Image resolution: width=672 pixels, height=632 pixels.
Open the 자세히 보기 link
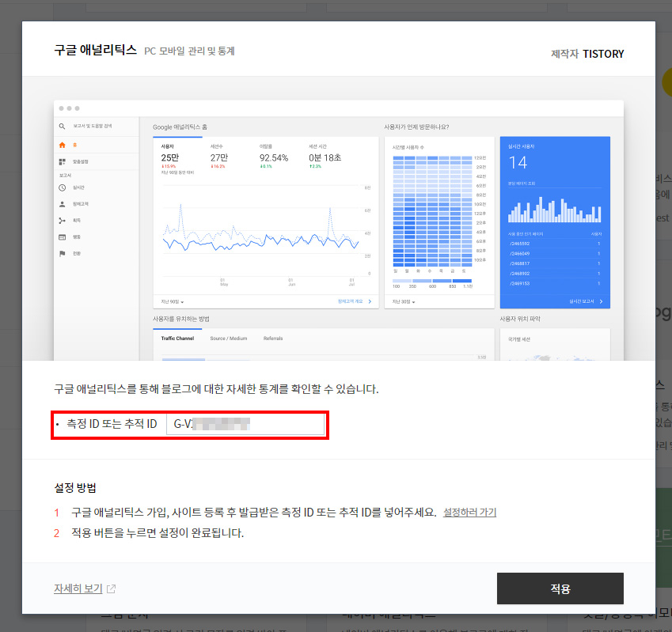pos(78,588)
